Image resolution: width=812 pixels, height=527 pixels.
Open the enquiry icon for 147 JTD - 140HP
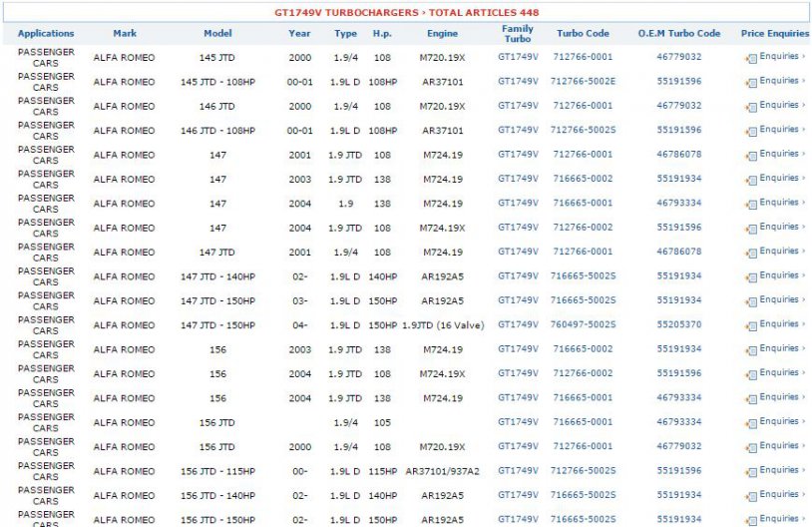[751, 277]
